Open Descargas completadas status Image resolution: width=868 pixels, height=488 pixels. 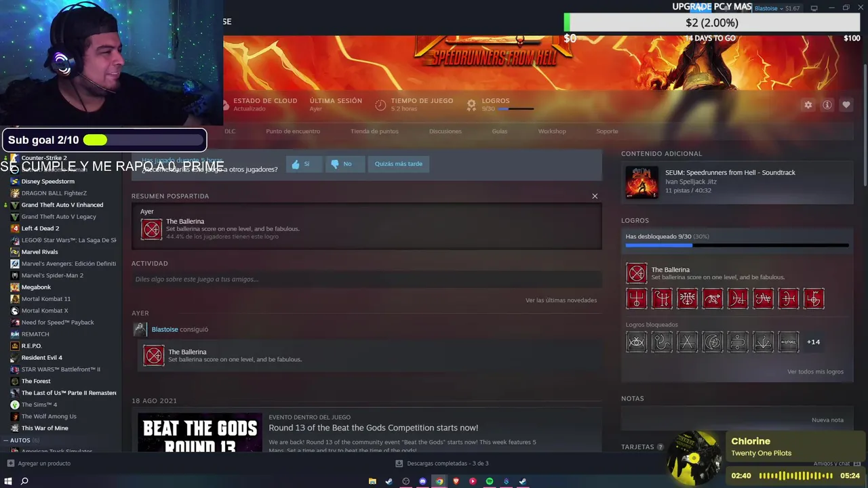(448, 464)
